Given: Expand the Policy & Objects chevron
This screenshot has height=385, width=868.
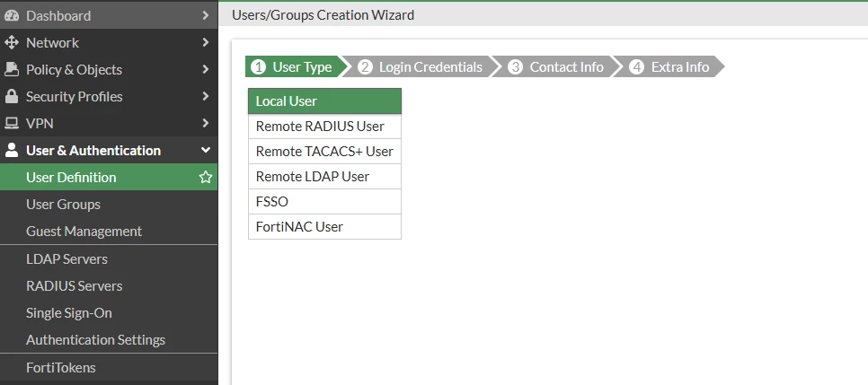Looking at the screenshot, I should point(206,69).
